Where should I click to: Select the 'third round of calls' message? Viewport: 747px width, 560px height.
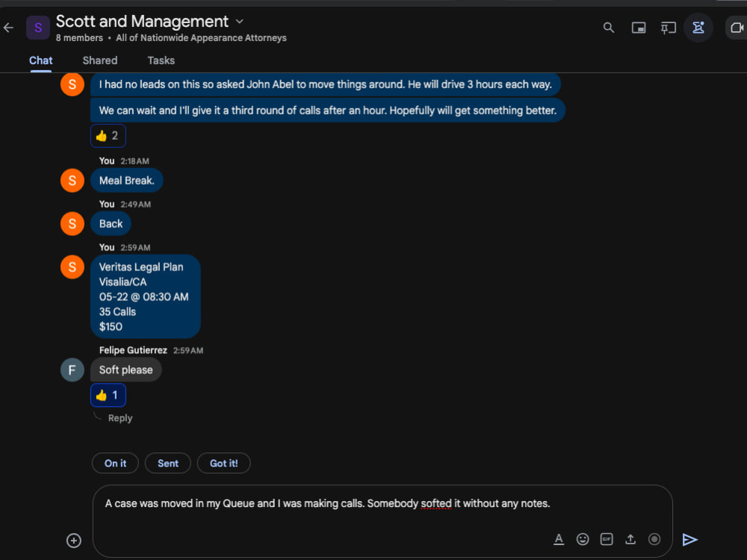tap(328, 111)
